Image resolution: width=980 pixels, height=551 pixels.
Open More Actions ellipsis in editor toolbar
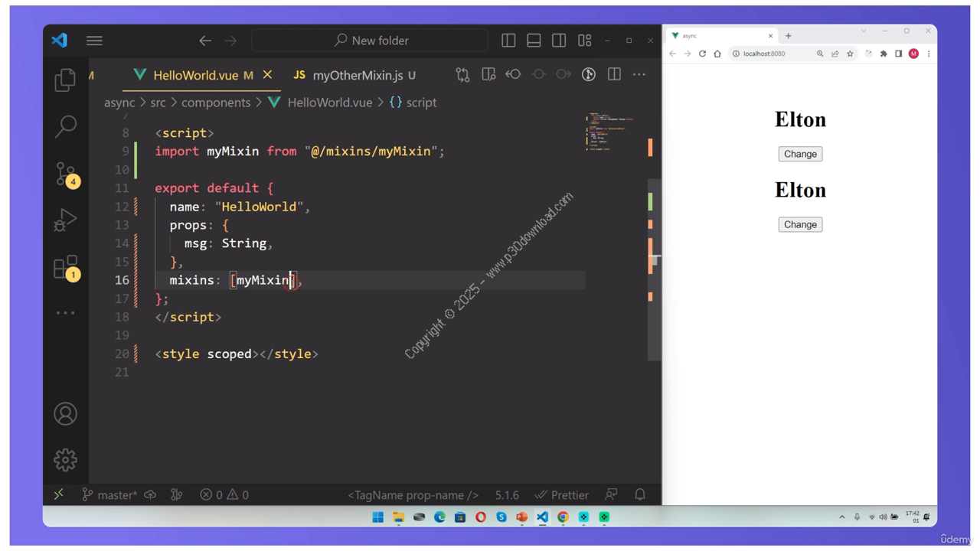[x=639, y=74]
